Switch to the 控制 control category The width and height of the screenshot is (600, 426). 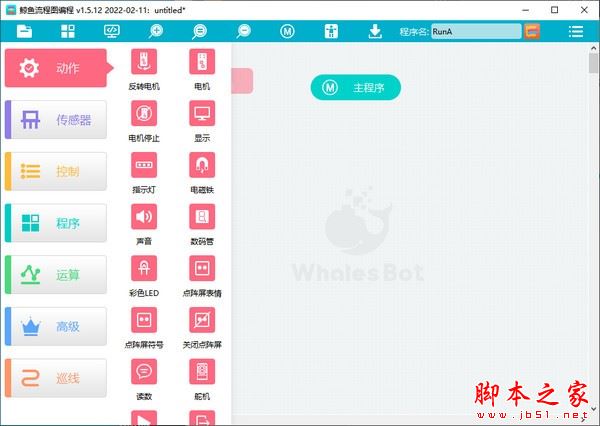(x=56, y=171)
